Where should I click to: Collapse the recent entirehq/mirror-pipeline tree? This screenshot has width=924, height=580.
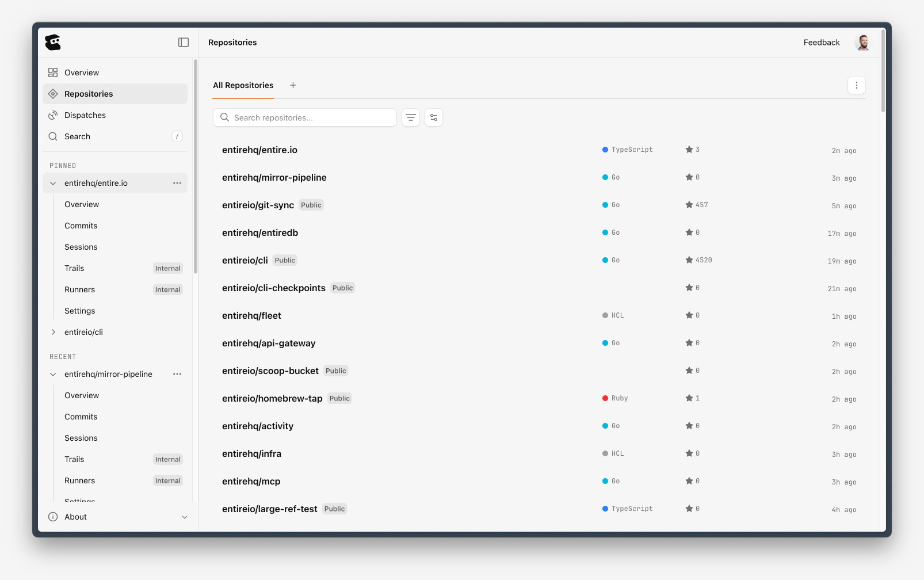tap(53, 374)
